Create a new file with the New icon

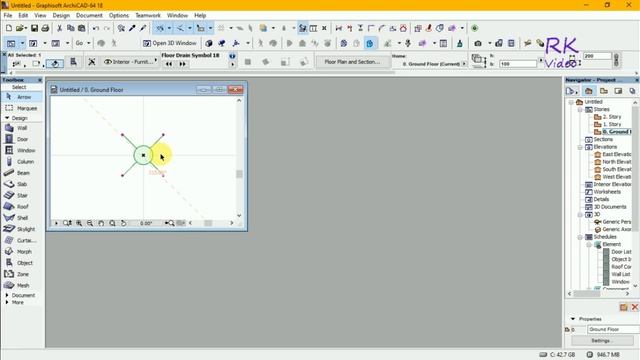(x=9, y=28)
